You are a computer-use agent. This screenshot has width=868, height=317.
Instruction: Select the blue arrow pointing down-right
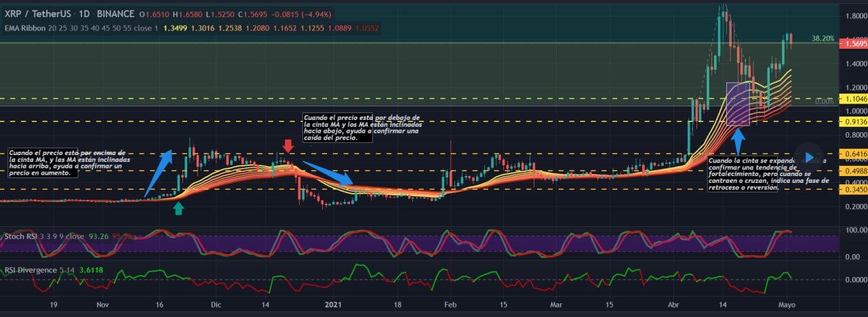(326, 173)
